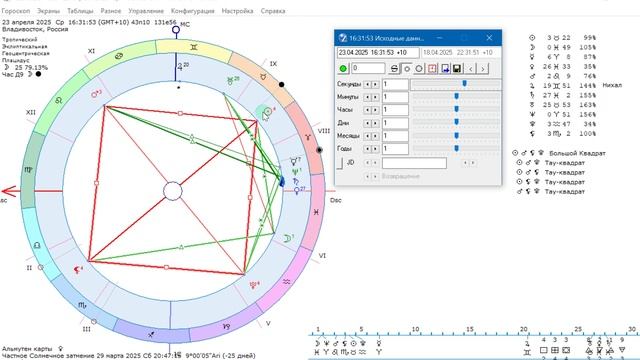Click the Годы slider handle
640x360 pixels.
pyautogui.click(x=457, y=148)
